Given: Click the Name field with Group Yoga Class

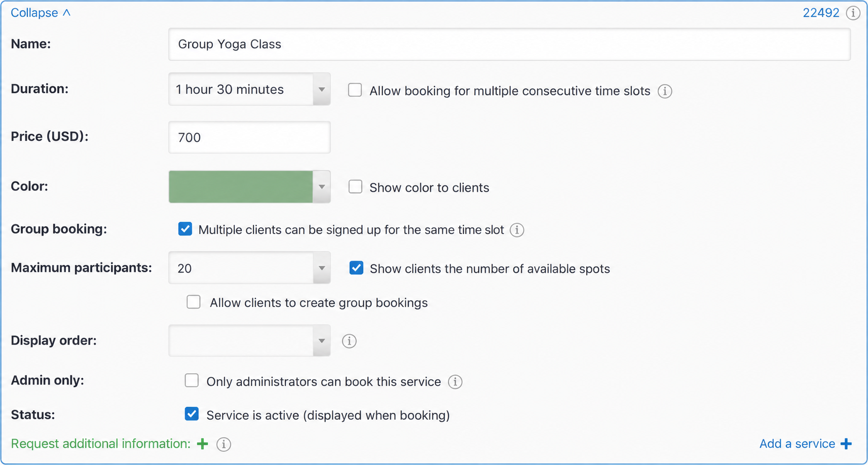Looking at the screenshot, I should pos(509,45).
